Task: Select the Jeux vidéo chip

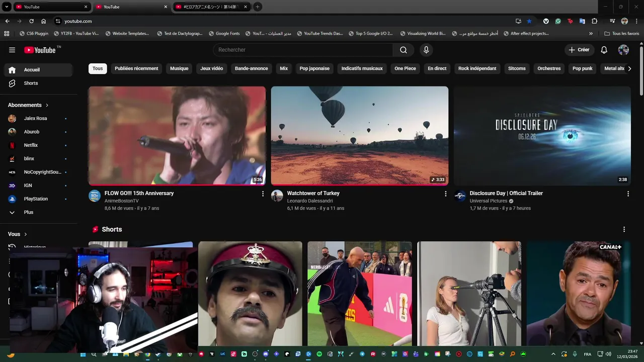Action: [212, 68]
